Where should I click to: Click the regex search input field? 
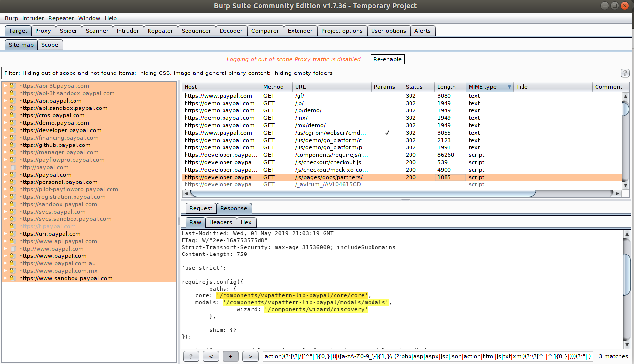[x=428, y=356]
